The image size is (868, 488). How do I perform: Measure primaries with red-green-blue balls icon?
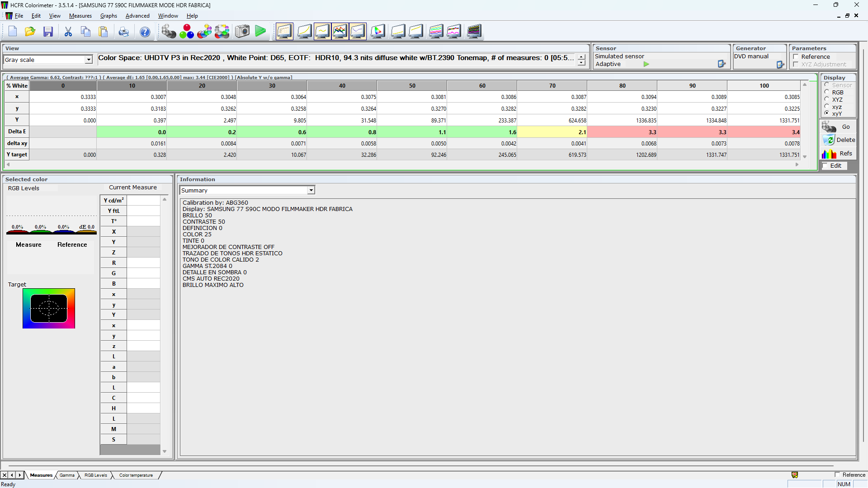point(186,32)
